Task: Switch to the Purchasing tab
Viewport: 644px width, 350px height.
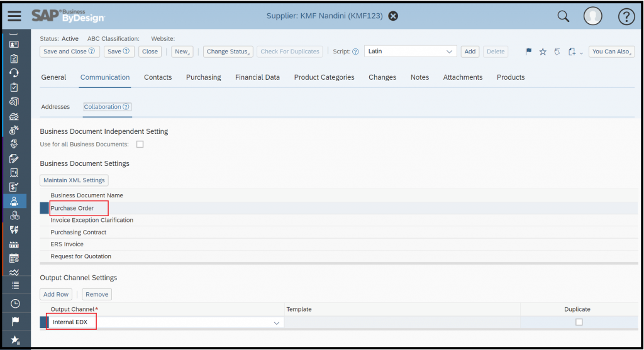Action: click(x=203, y=77)
